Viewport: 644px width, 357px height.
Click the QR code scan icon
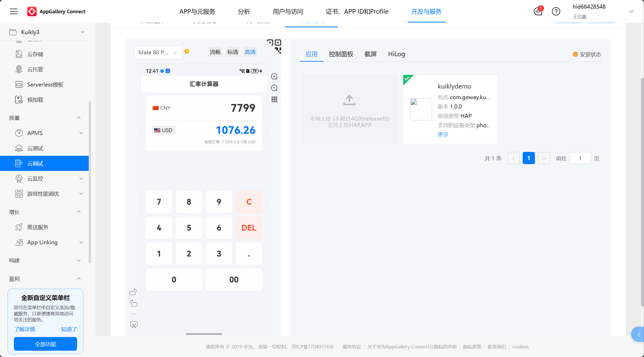click(x=274, y=46)
